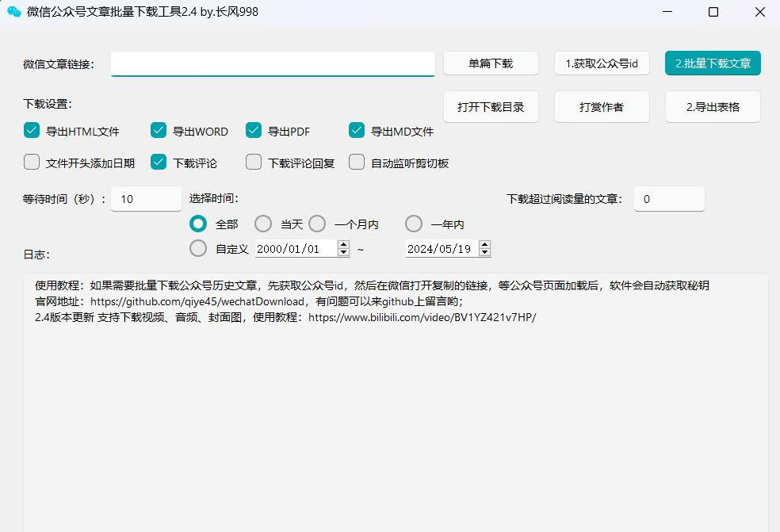Uncheck 导出PDF option
The width and height of the screenshot is (780, 532).
coord(254,131)
